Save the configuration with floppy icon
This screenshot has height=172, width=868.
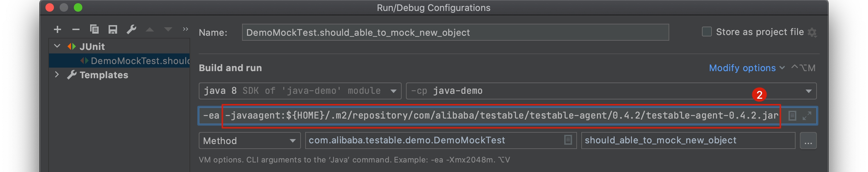[113, 29]
